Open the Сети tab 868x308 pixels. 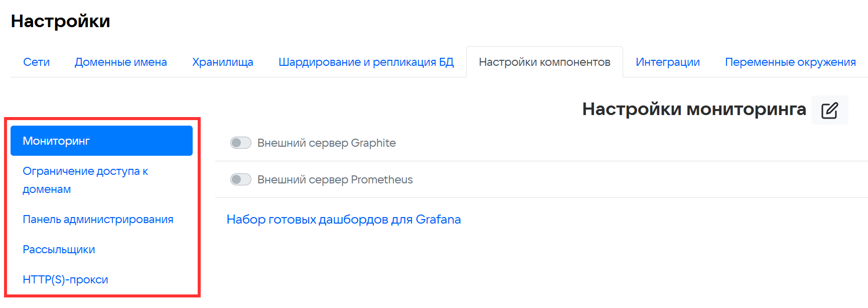pos(37,62)
